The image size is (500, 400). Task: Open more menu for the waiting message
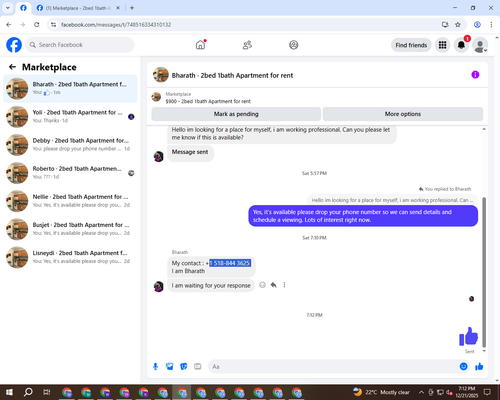point(284,285)
